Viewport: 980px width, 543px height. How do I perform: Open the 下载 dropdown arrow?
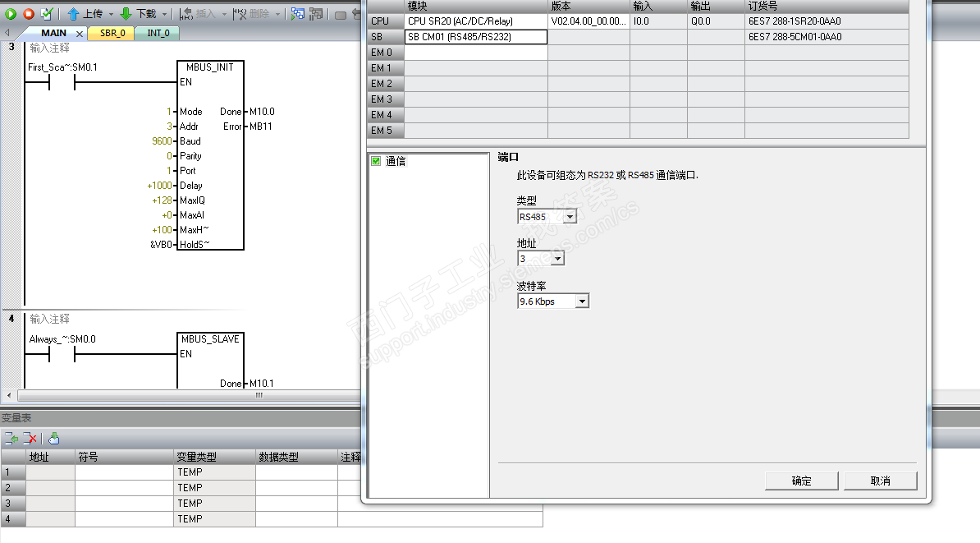(165, 14)
